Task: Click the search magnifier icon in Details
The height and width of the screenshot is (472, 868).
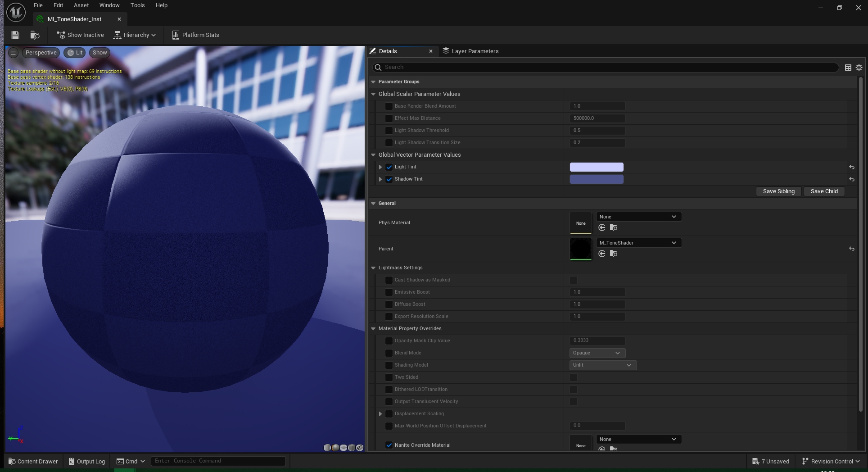Action: click(x=378, y=67)
